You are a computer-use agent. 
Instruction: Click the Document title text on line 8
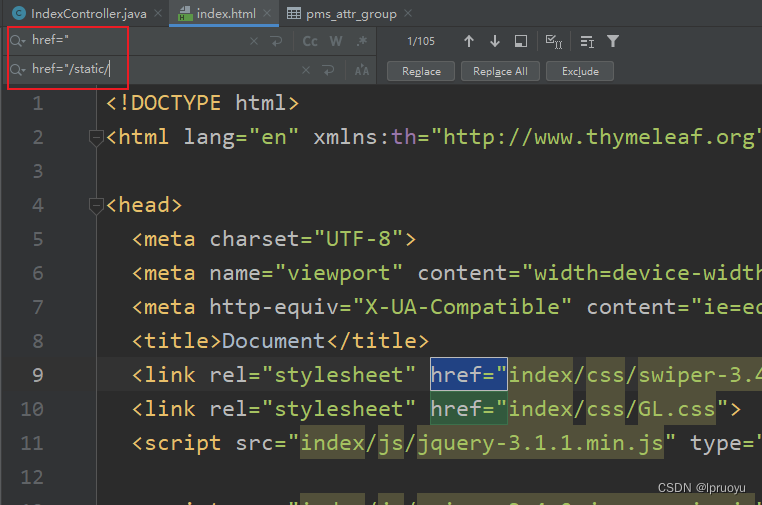[273, 341]
